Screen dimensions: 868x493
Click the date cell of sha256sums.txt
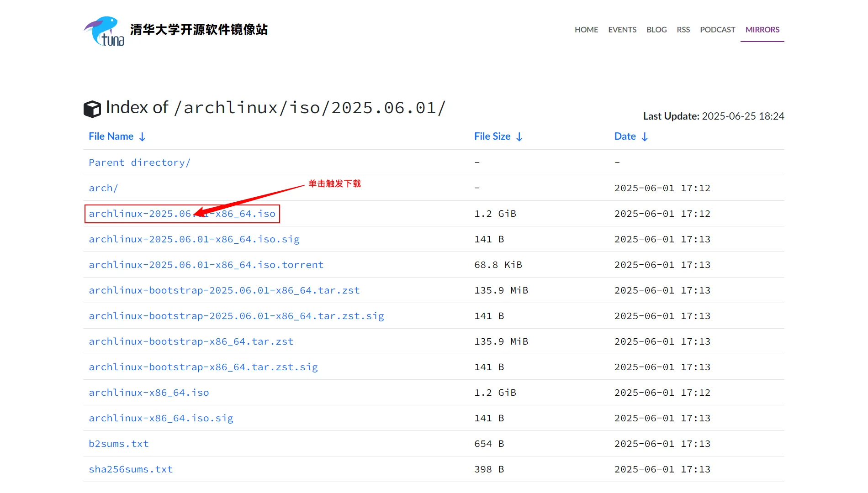pos(662,469)
